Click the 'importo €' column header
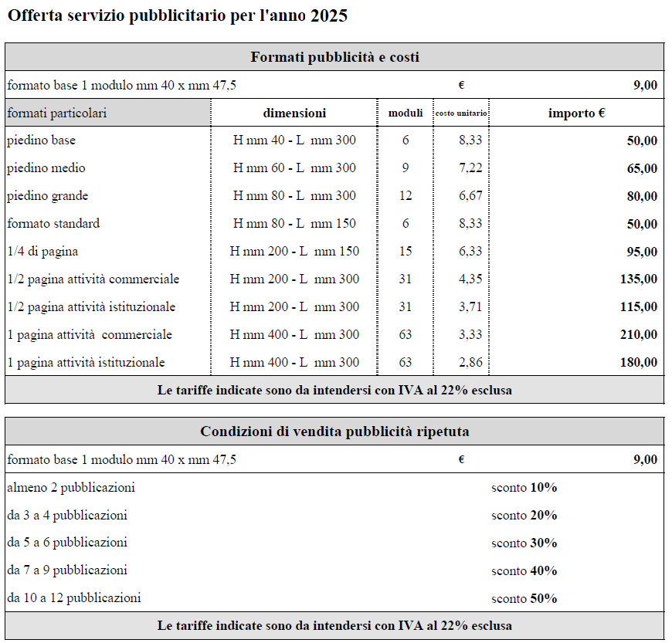Image resolution: width=672 pixels, height=643 pixels. point(576,113)
